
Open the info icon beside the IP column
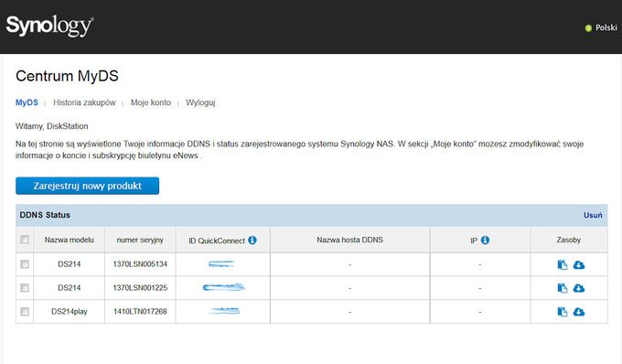coord(485,240)
